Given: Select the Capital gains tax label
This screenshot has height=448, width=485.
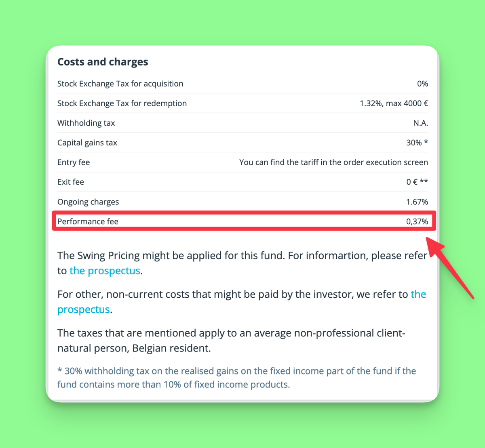Looking at the screenshot, I should 87,143.
